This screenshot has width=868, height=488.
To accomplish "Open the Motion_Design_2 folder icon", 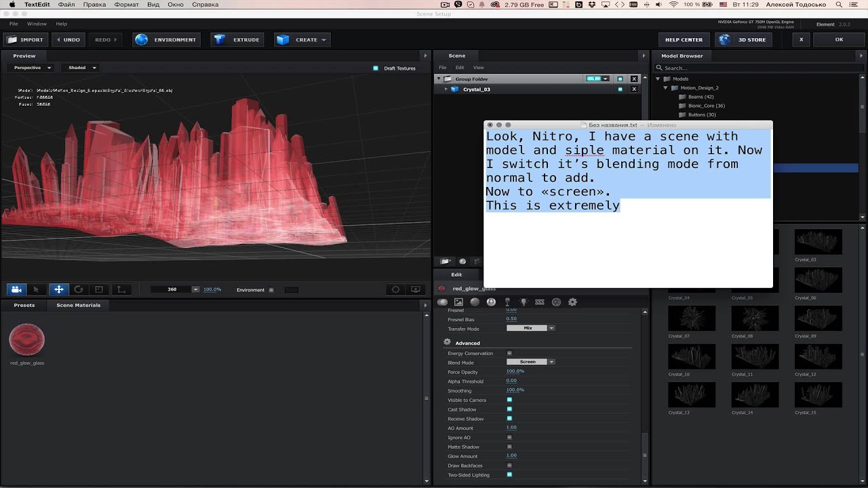I will coord(675,87).
